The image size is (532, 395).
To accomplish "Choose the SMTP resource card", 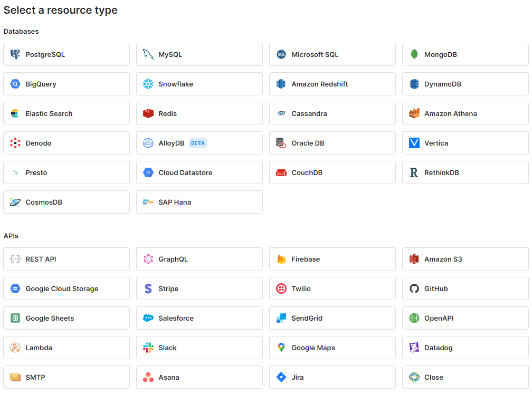I will (66, 377).
